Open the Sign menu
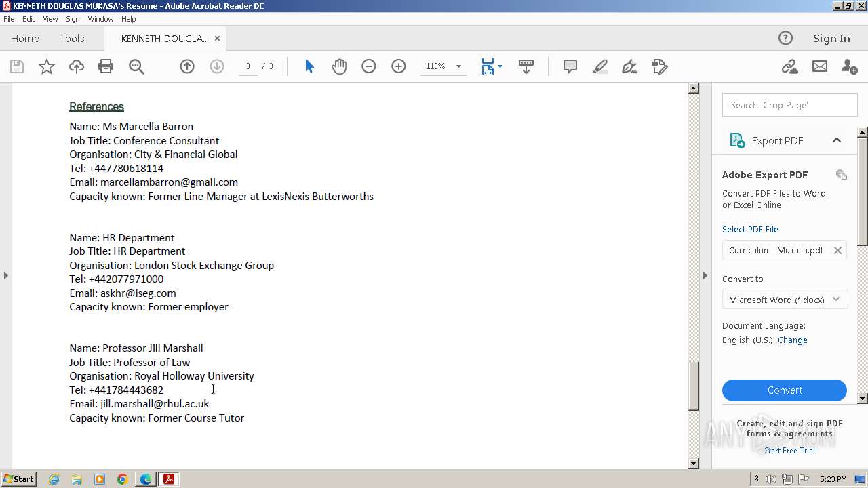 [x=73, y=19]
